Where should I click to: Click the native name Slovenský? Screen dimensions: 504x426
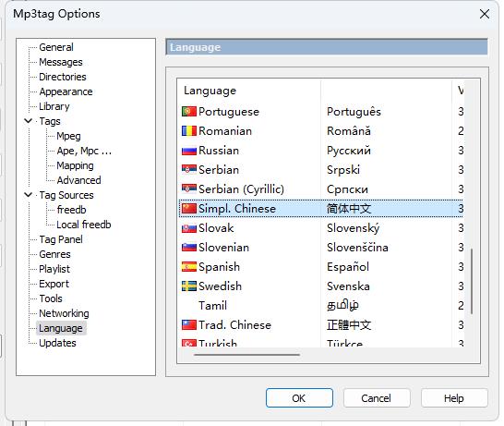coord(354,228)
